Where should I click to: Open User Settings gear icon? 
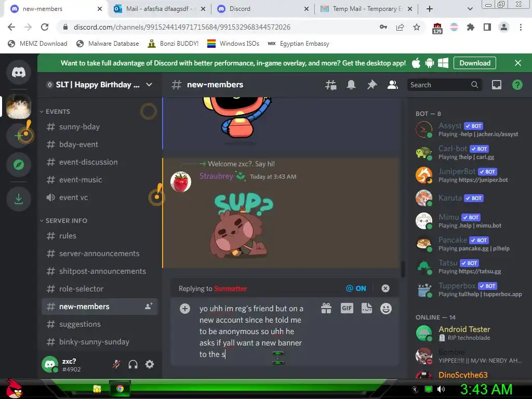150,364
